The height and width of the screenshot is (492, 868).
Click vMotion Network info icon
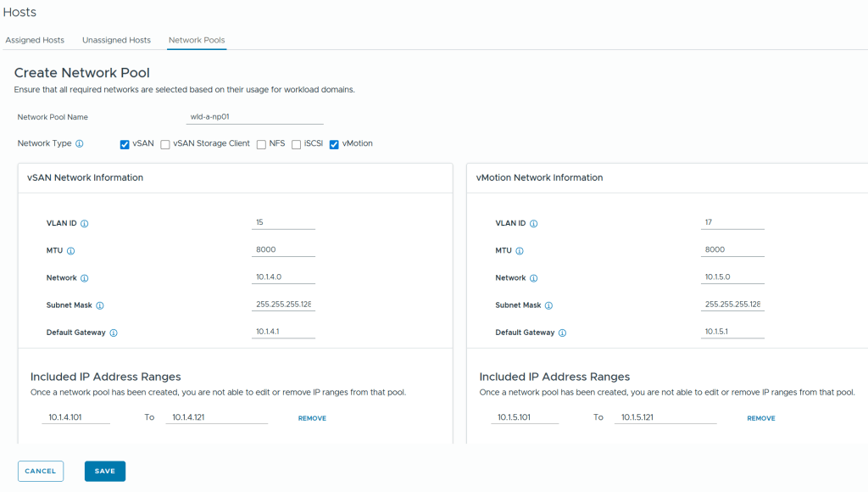tap(533, 278)
